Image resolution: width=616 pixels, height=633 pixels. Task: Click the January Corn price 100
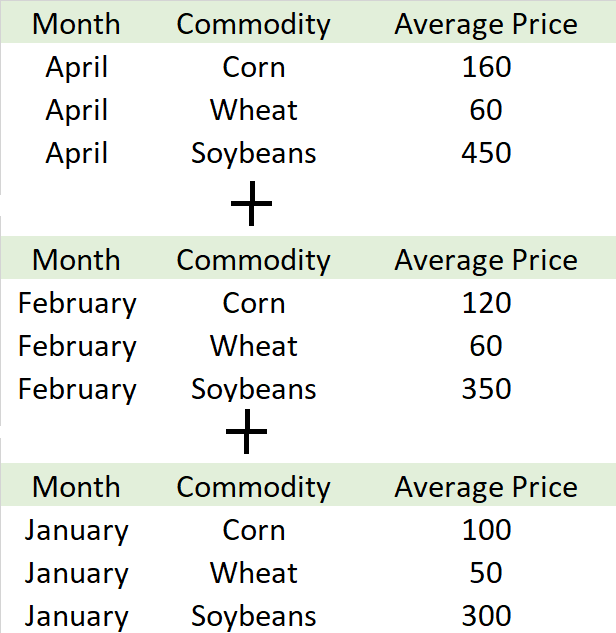point(486,530)
